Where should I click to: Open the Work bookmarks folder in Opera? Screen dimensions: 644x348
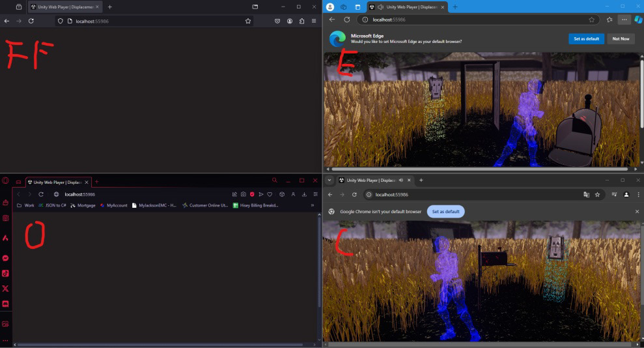point(25,205)
